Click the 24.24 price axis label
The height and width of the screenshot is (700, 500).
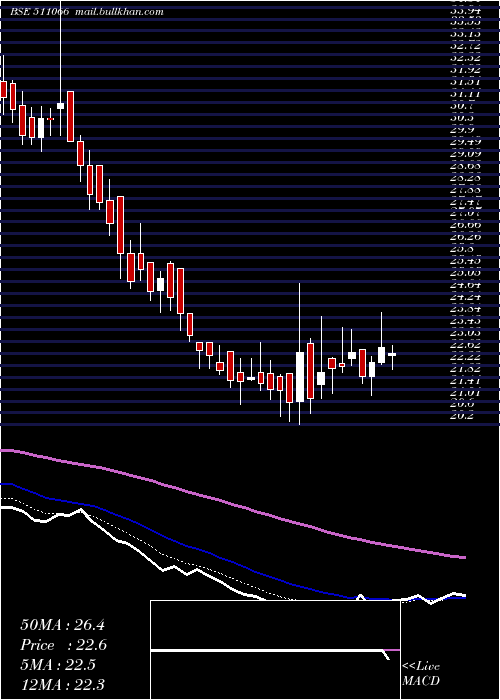point(466,297)
